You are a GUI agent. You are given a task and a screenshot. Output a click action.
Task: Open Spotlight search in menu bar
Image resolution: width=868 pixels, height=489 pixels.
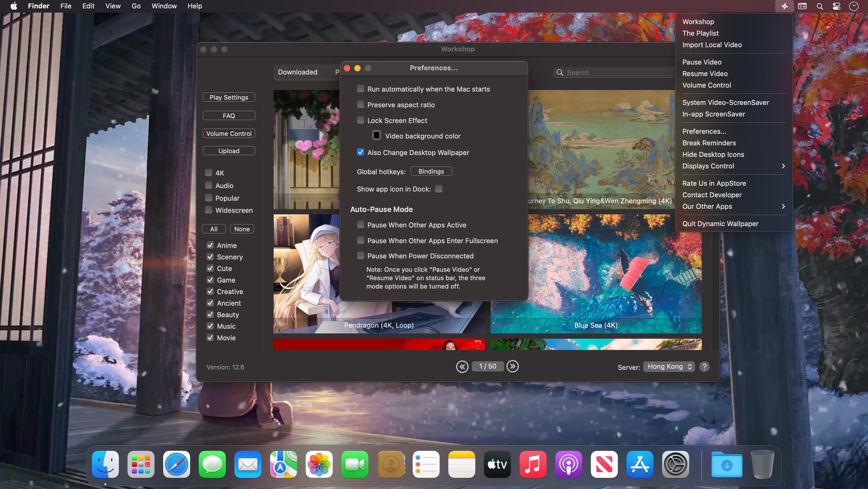click(820, 6)
